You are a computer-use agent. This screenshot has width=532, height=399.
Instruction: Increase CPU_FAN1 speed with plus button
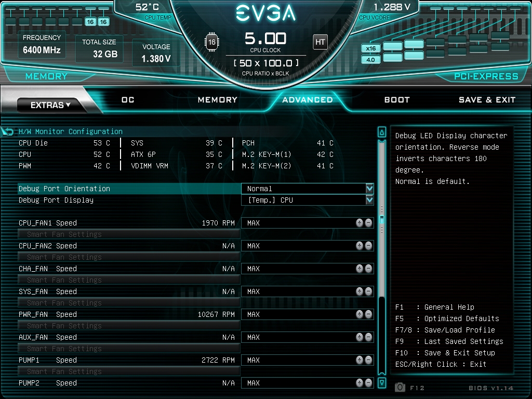click(x=360, y=223)
